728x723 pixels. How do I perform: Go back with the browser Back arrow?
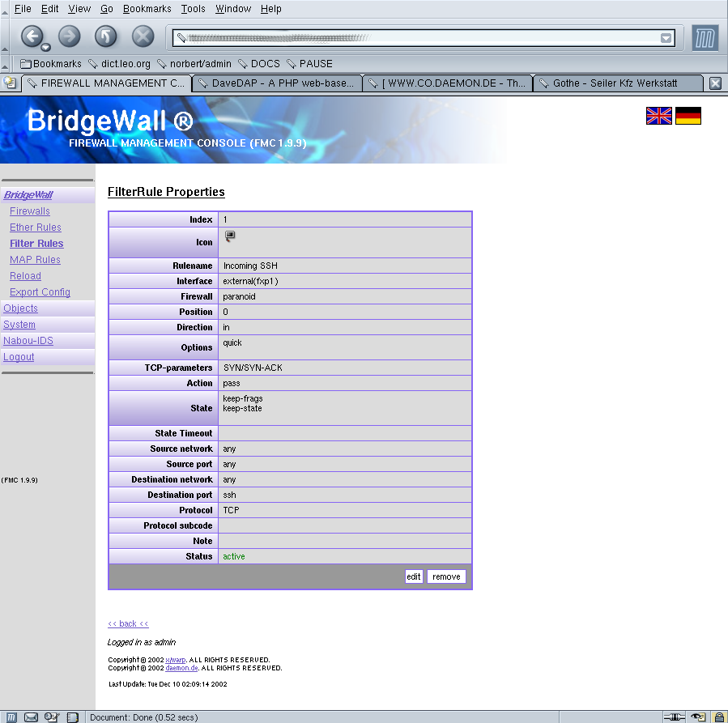click(x=31, y=36)
